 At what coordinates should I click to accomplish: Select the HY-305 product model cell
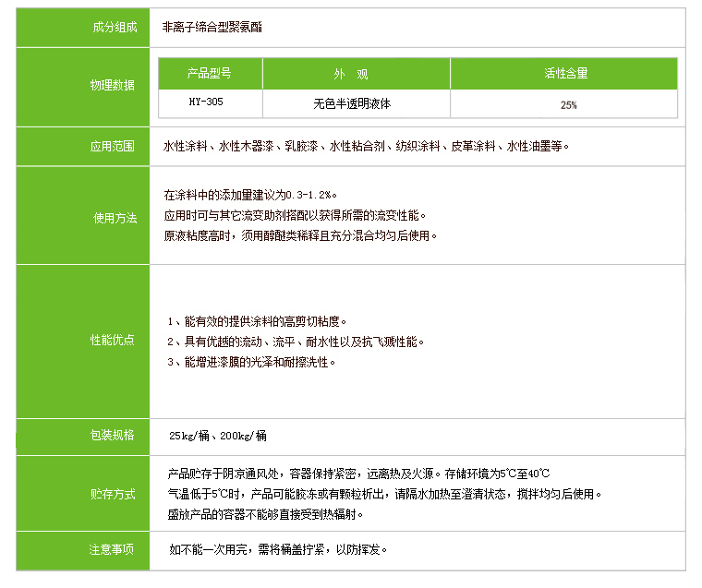204,103
